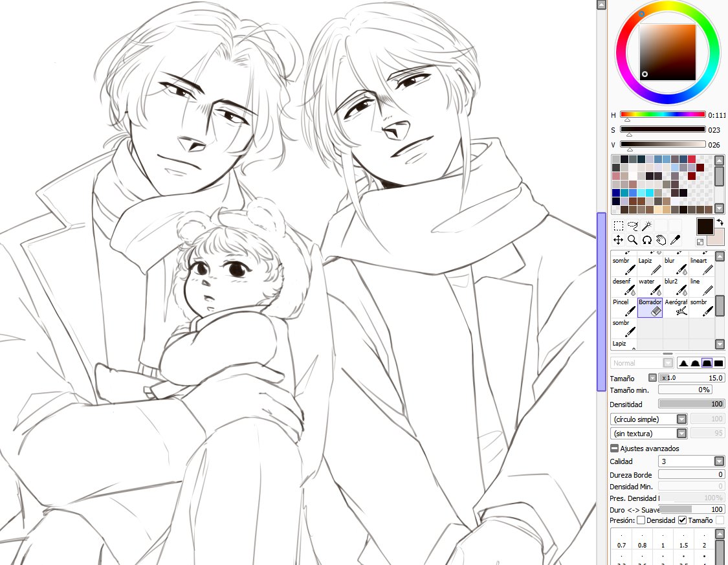This screenshot has width=728, height=565.
Task: Select the lasso selection tool
Action: pyautogui.click(x=632, y=226)
